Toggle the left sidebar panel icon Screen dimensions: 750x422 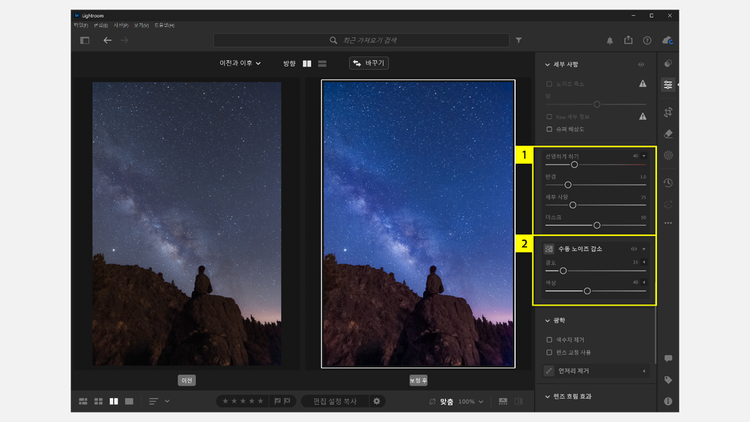click(x=85, y=41)
